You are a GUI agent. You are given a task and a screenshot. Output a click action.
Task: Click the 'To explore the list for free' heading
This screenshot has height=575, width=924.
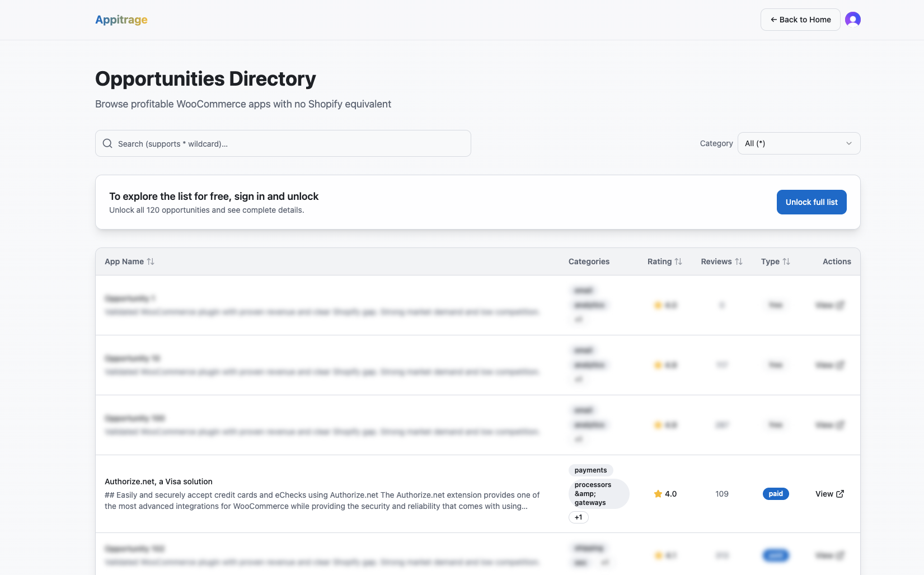point(214,197)
